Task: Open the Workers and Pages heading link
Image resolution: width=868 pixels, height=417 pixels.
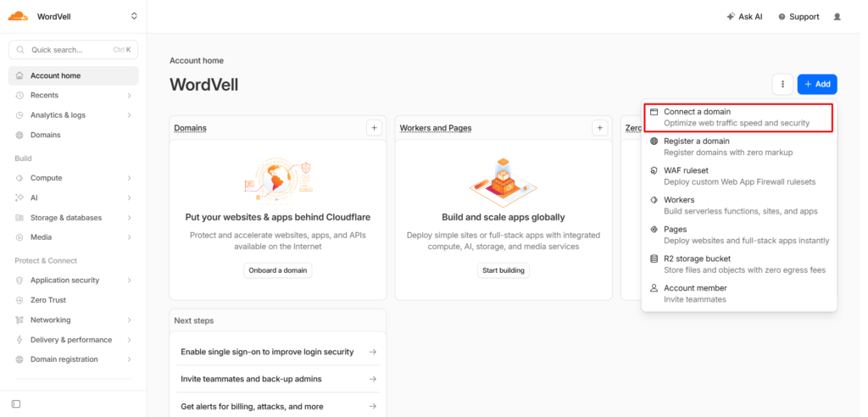Action: point(436,128)
